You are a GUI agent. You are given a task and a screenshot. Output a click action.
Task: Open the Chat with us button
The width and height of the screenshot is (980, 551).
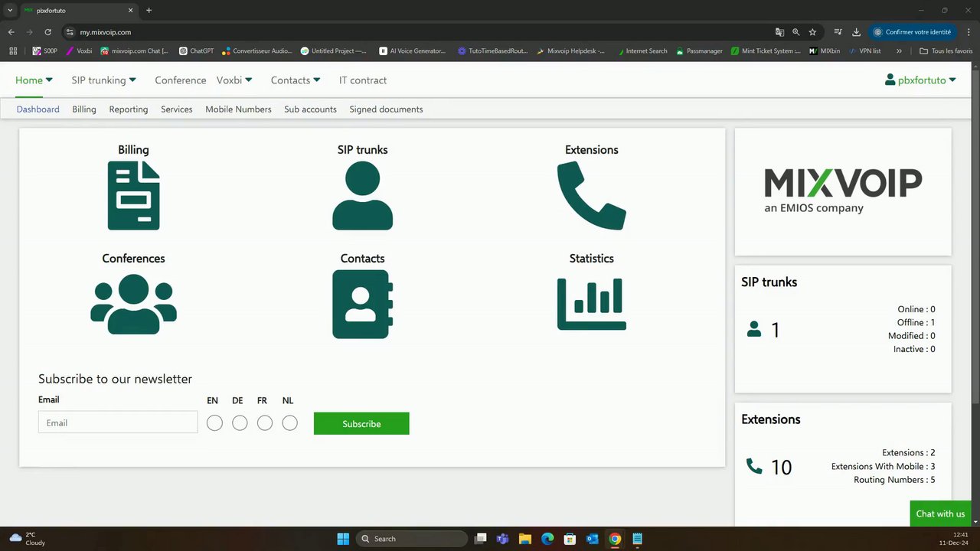(x=940, y=514)
